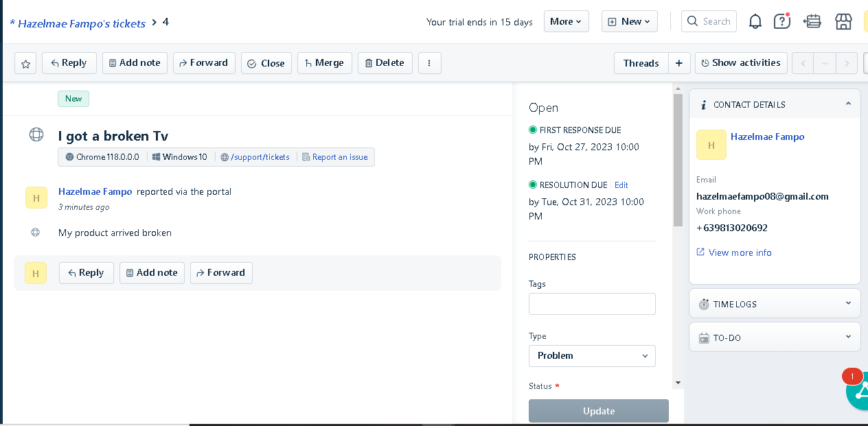Go to previous ticket arrow
This screenshot has width=868, height=426.
[803, 63]
